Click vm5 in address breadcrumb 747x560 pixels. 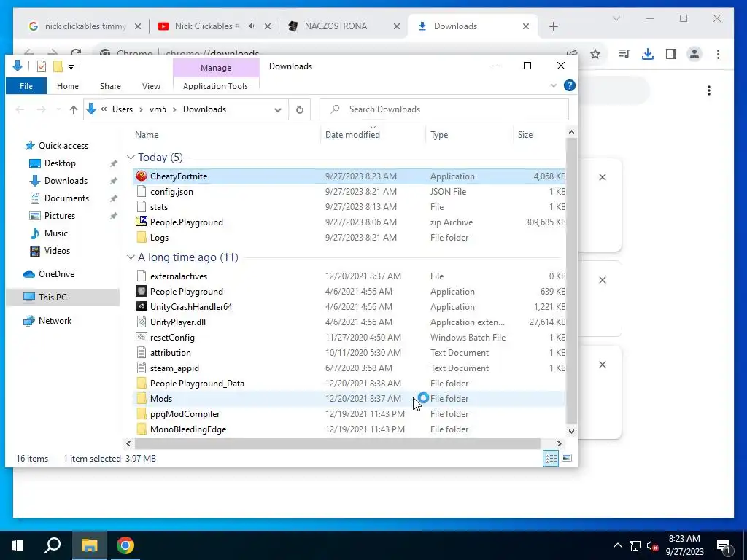pyautogui.click(x=158, y=109)
